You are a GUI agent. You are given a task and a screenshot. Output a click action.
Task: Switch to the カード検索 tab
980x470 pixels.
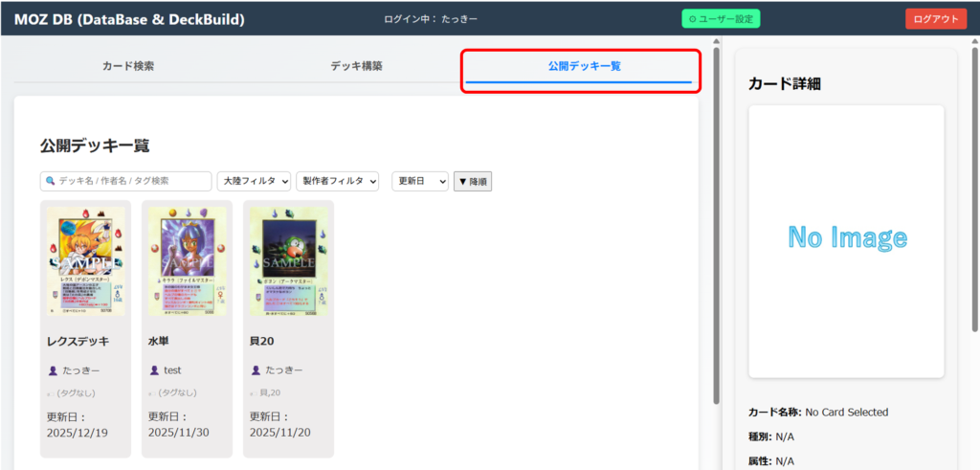click(128, 66)
